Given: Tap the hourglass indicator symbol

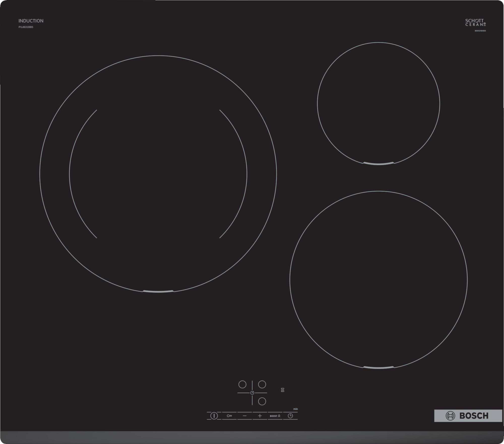Looking at the screenshot, I should tap(282, 390).
